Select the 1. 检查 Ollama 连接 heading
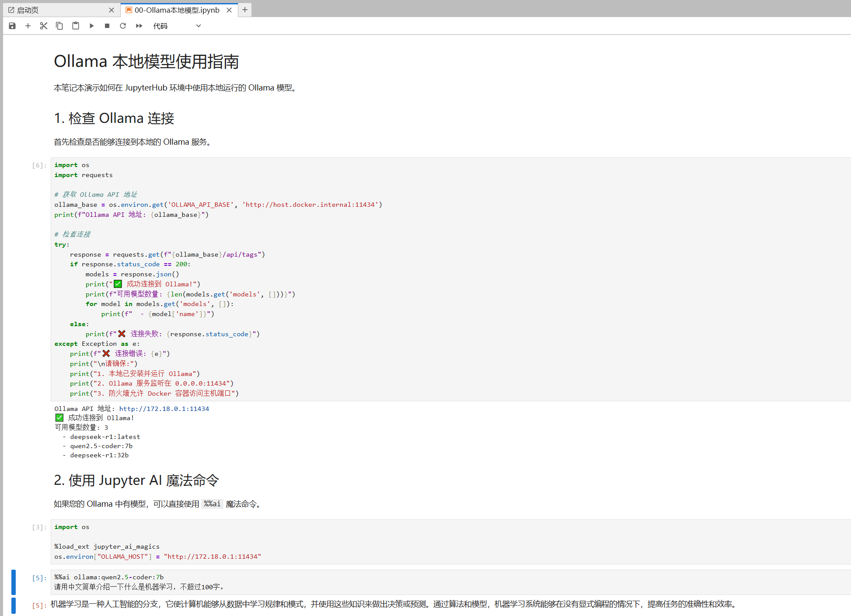851x616 pixels. 114,118
